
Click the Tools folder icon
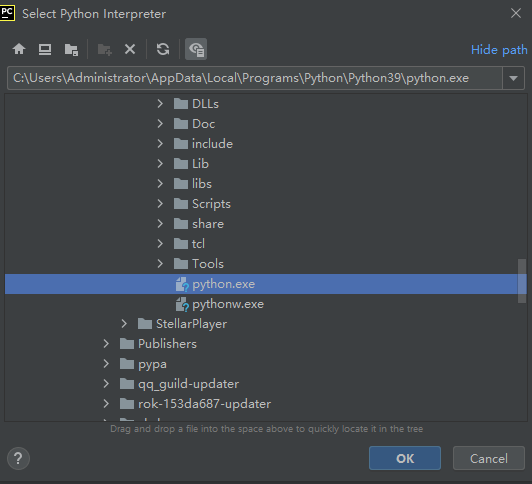(x=181, y=264)
